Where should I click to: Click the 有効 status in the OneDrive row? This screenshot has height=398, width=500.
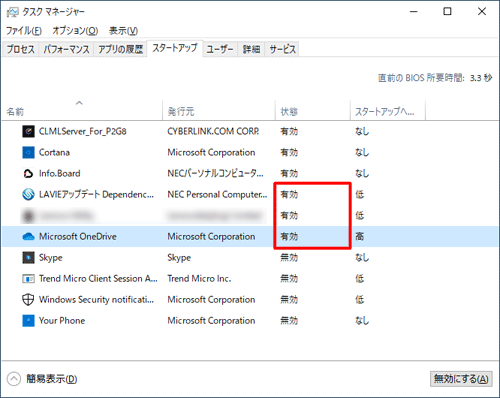[x=289, y=237]
